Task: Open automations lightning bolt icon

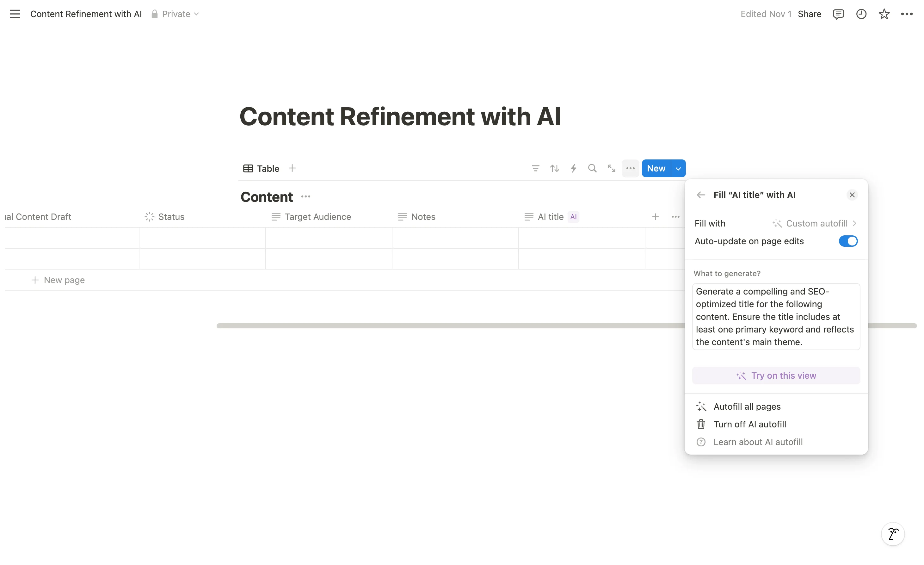Action: [x=573, y=168]
